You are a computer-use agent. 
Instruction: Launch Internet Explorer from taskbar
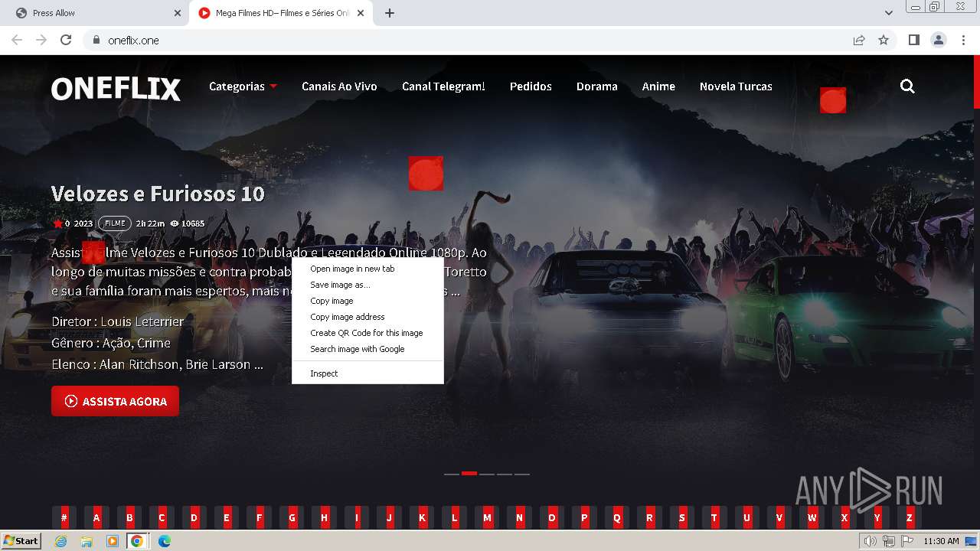pyautogui.click(x=62, y=541)
